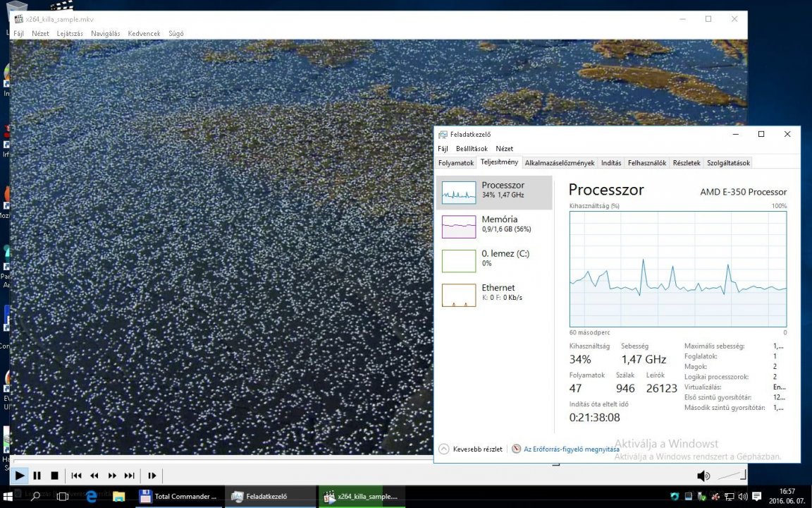
Task: Switch to the Szolgáltatások tab
Action: [x=729, y=163]
